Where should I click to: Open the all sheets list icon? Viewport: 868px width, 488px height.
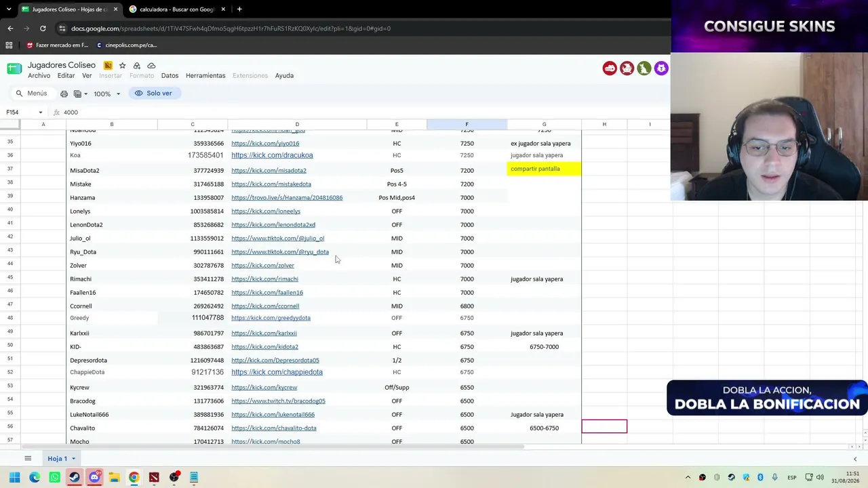(x=28, y=459)
